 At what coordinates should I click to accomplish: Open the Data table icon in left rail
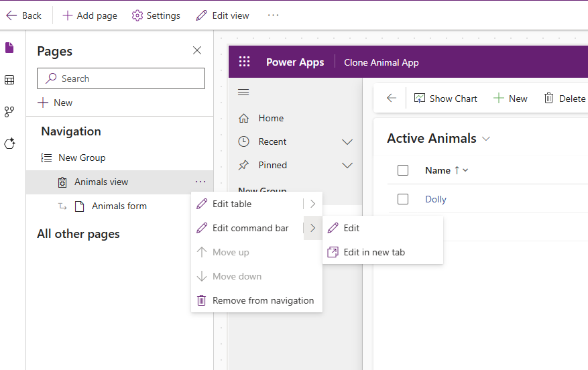[9, 80]
